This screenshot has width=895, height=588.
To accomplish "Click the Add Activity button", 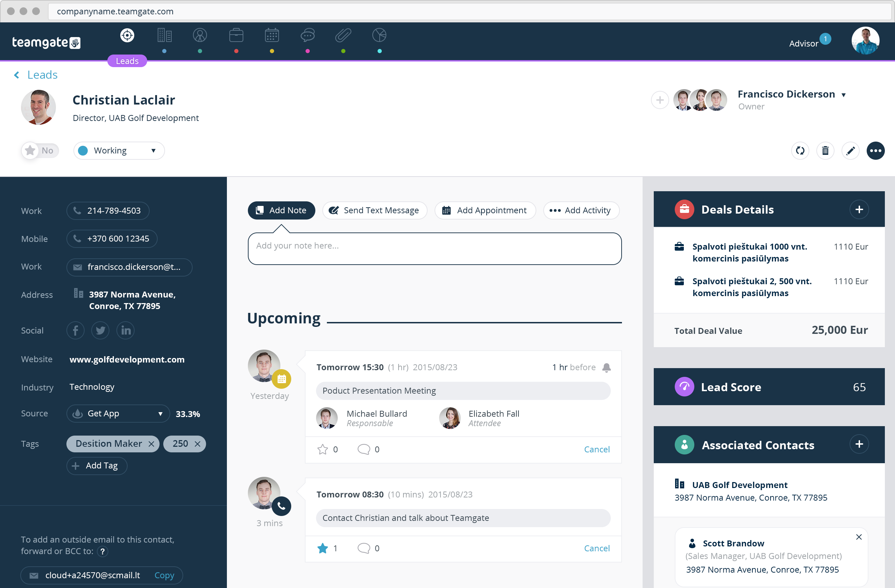I will [x=581, y=210].
